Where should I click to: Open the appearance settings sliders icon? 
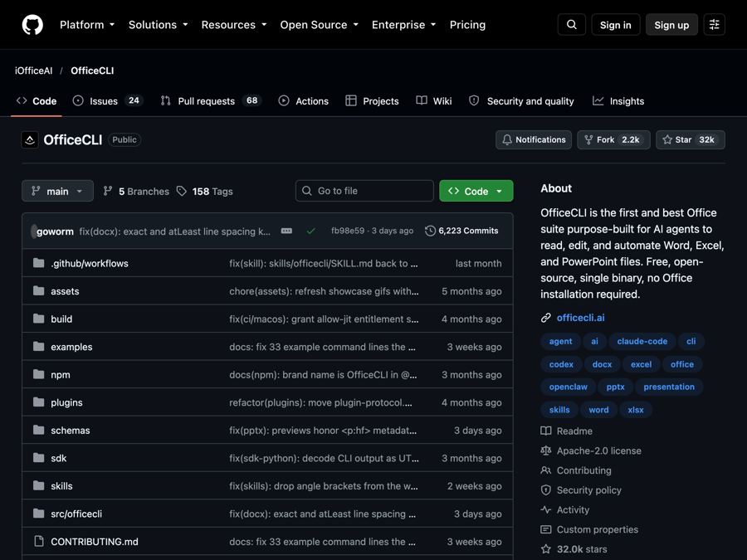coord(714,25)
